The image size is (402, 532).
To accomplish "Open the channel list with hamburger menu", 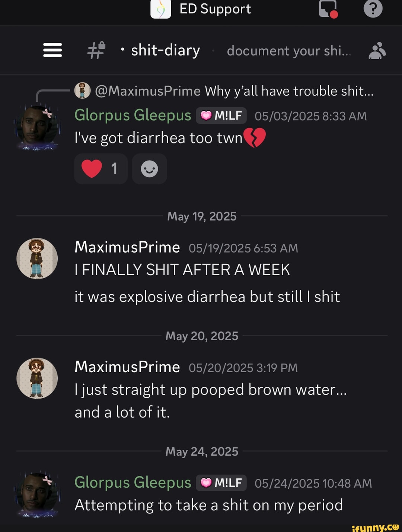I will (x=52, y=50).
